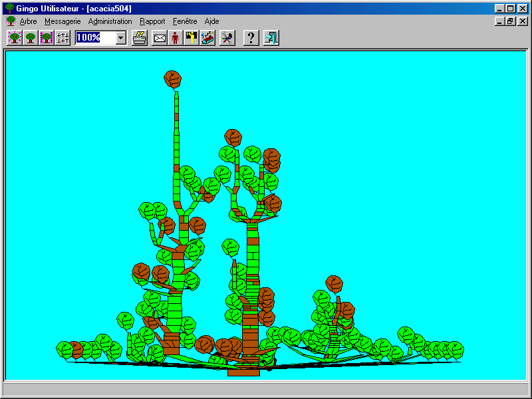The width and height of the screenshot is (532, 399).
Task: Click the 100% zoom value field
Action: point(94,38)
